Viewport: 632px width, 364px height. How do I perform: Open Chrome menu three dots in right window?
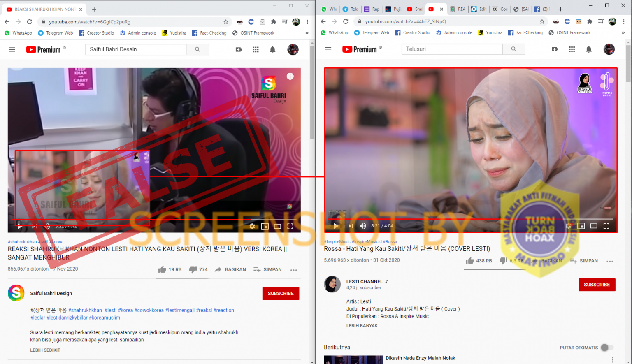click(624, 21)
